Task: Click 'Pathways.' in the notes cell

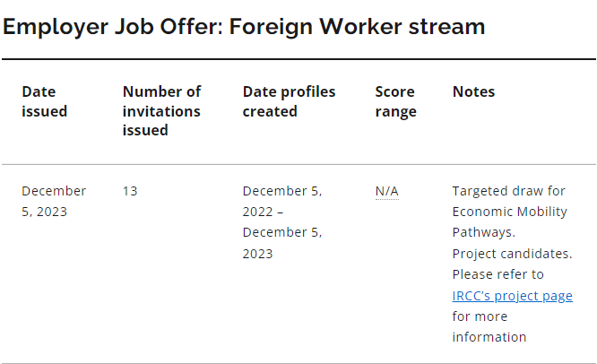Action: [483, 232]
